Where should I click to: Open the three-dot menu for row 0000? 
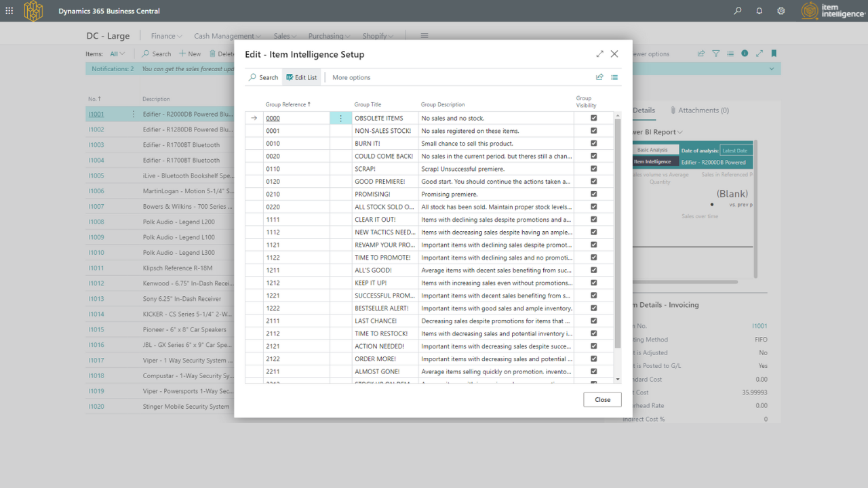click(340, 118)
